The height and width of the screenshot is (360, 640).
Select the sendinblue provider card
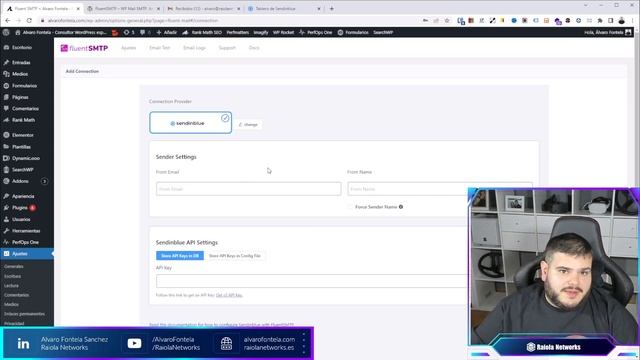pos(191,122)
